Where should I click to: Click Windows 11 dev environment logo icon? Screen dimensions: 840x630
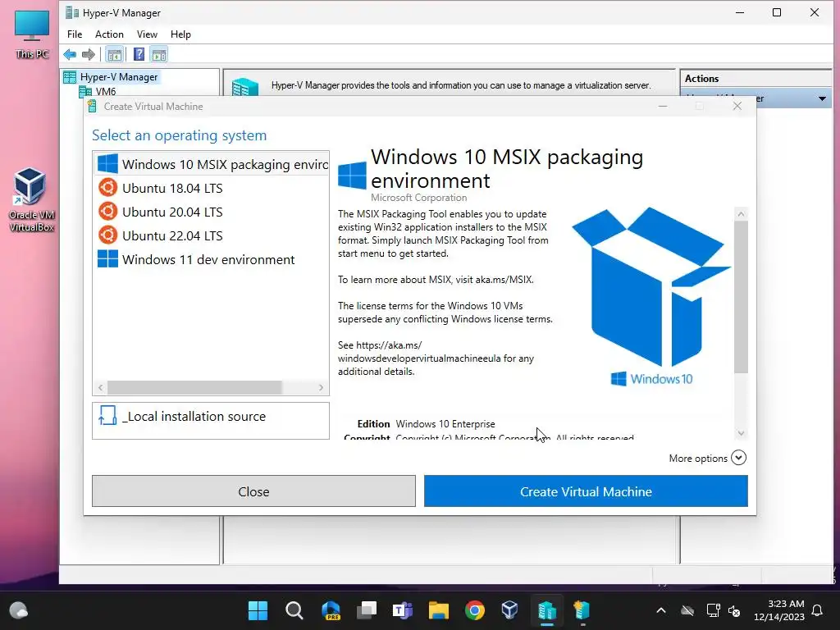[x=107, y=258]
